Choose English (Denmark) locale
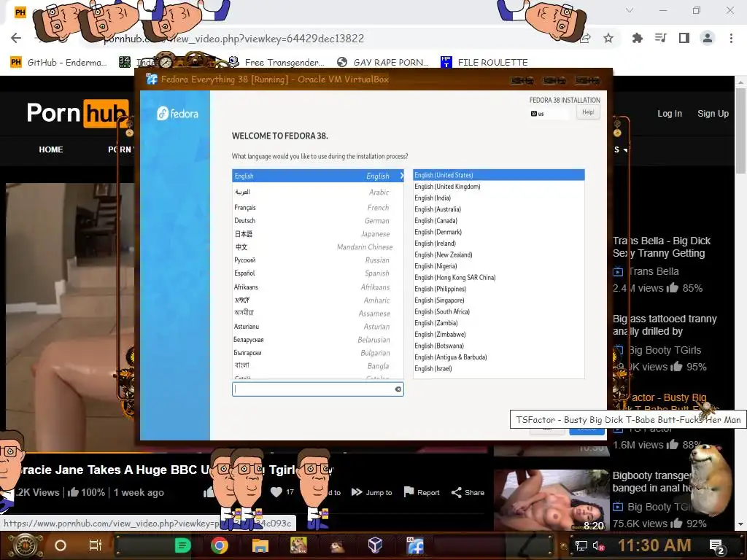Viewport: 747px width, 560px height. tap(499, 233)
